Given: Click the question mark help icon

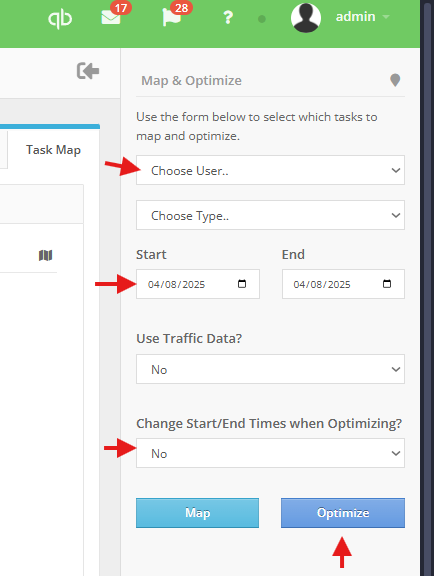Looking at the screenshot, I should pyautogui.click(x=228, y=17).
